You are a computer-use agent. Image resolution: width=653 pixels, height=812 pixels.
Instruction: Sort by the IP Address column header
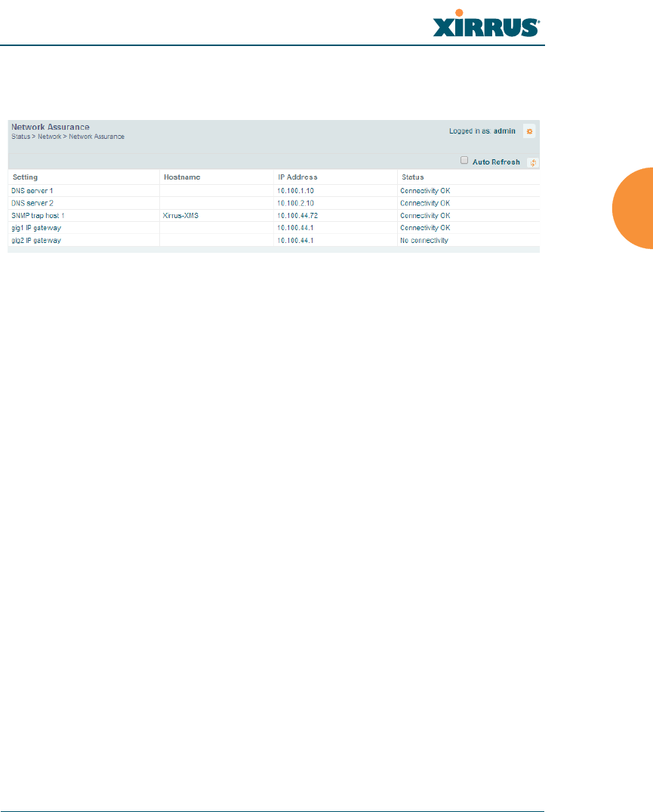297,177
